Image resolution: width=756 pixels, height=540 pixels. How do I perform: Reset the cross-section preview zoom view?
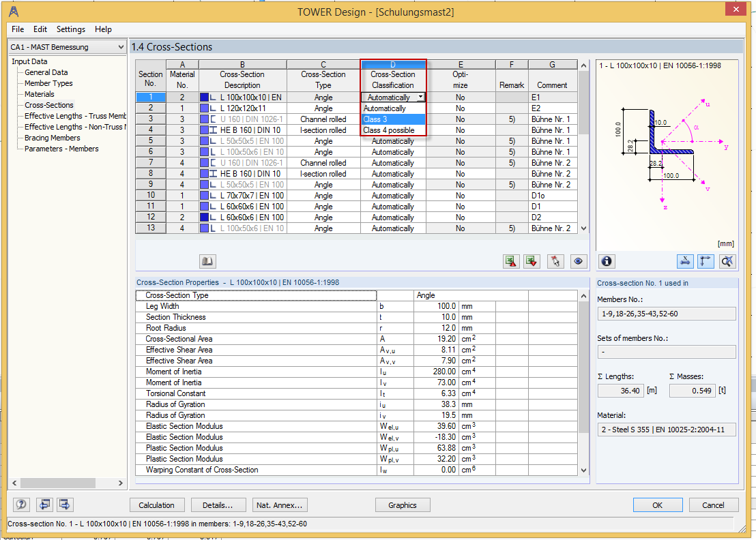(x=727, y=261)
